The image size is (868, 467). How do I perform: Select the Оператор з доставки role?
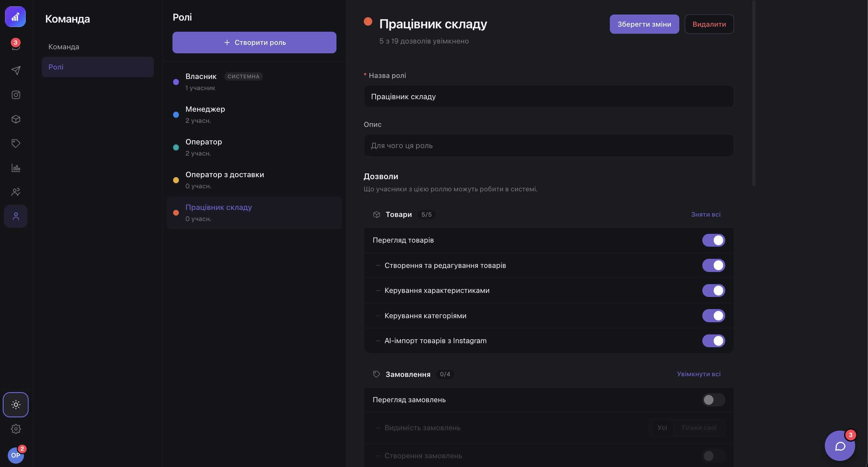tap(254, 180)
